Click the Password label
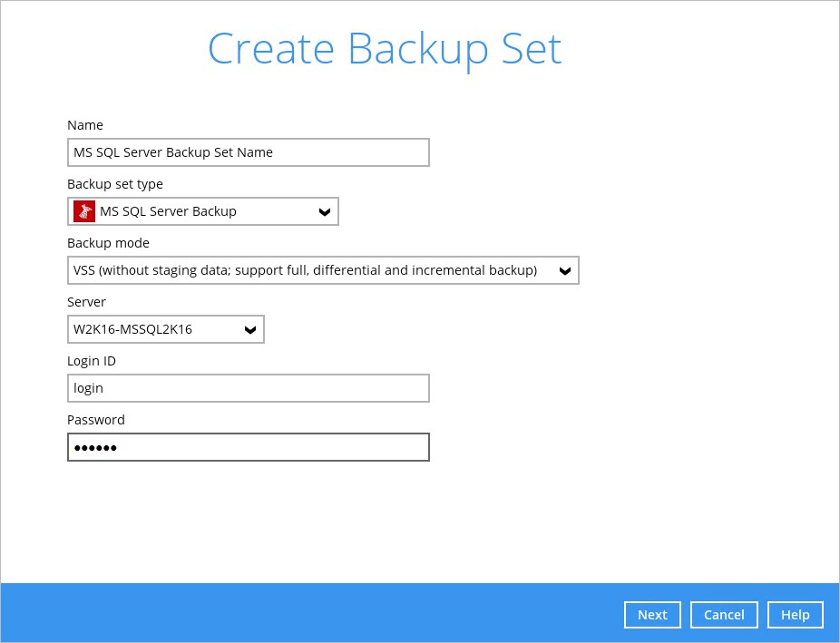Image resolution: width=840 pixels, height=643 pixels. pyautogui.click(x=96, y=420)
